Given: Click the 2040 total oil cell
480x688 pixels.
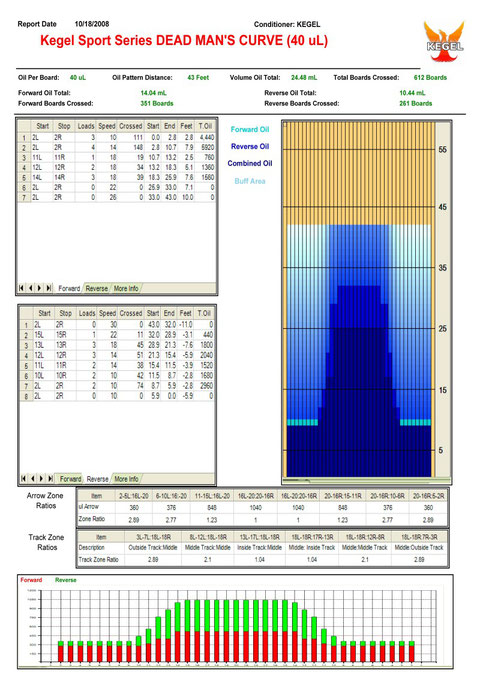Looking at the screenshot, I should pos(204,355).
